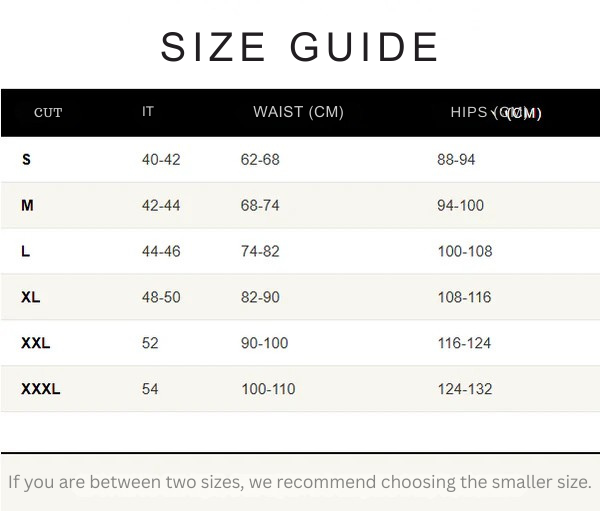Click the WAIST (CM) column header

tap(298, 112)
